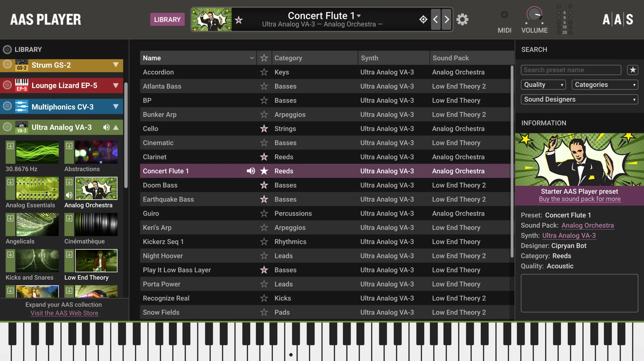Screen dimensions: 644x361
Task: Click the favorite star in preset header
Action: [238, 20]
